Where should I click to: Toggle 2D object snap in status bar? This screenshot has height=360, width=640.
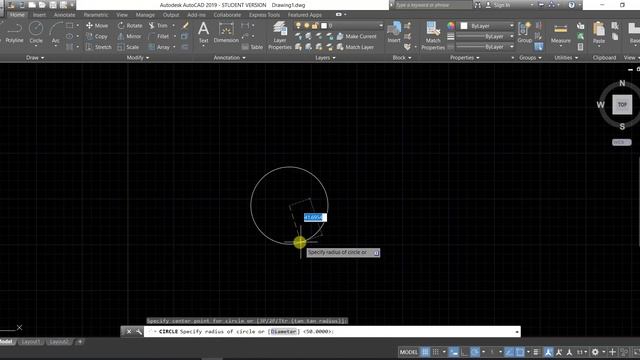click(x=520, y=352)
